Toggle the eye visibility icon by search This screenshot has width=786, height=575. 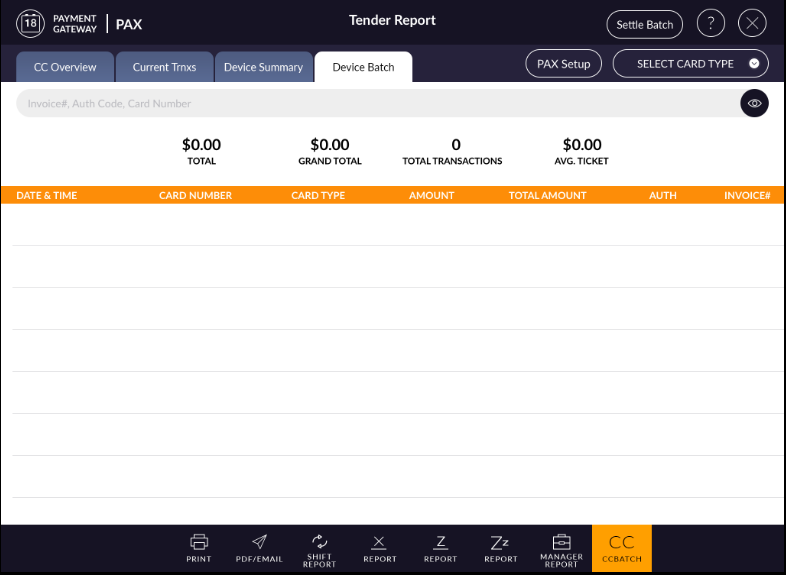point(754,103)
